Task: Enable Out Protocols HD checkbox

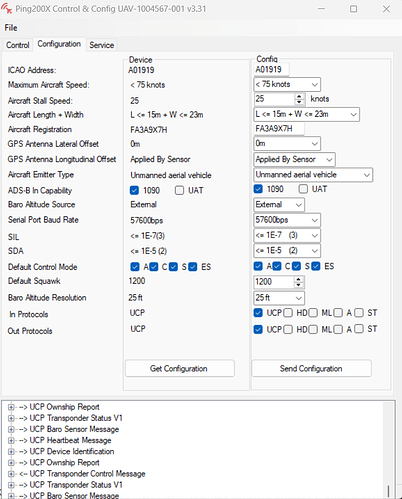Action: coord(288,329)
